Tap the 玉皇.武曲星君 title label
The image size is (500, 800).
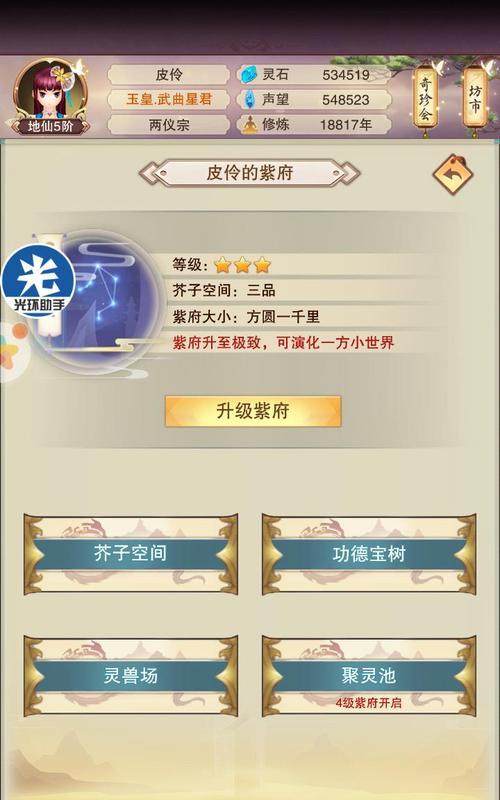click(169, 99)
